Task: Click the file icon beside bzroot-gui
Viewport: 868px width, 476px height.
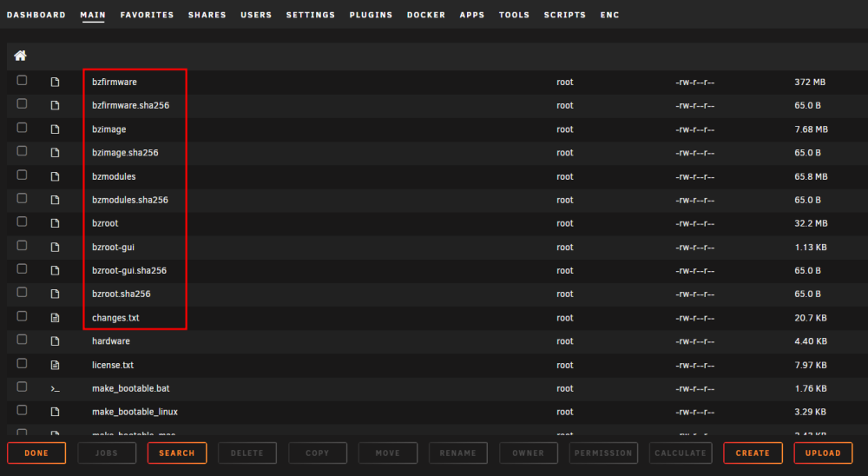Action: tap(55, 248)
